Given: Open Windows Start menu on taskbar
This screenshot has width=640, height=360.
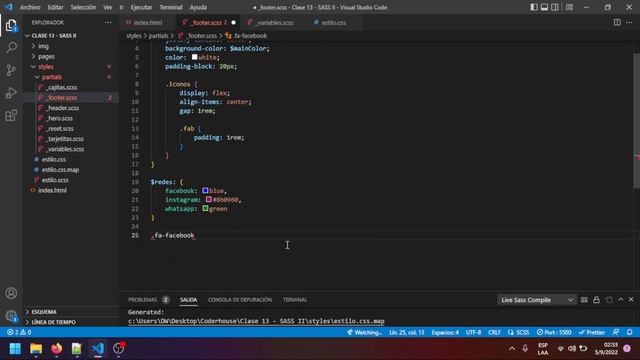Looking at the screenshot, I should tap(15, 349).
